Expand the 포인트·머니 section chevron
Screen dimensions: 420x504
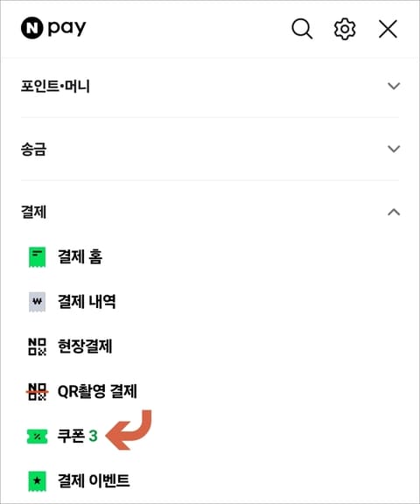tap(394, 86)
